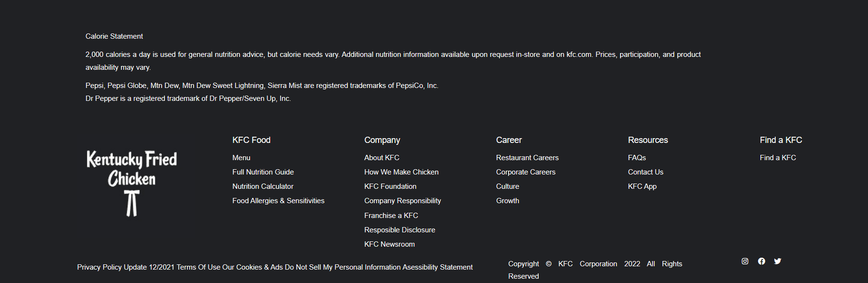Open KFC's Instagram page
The height and width of the screenshot is (283, 868).
745,261
